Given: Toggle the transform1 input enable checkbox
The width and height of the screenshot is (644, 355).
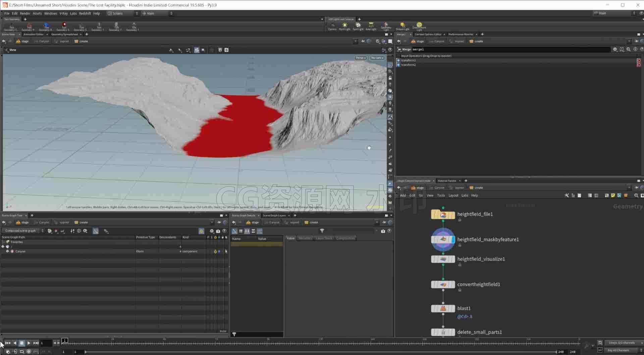Looking at the screenshot, I should (398, 60).
